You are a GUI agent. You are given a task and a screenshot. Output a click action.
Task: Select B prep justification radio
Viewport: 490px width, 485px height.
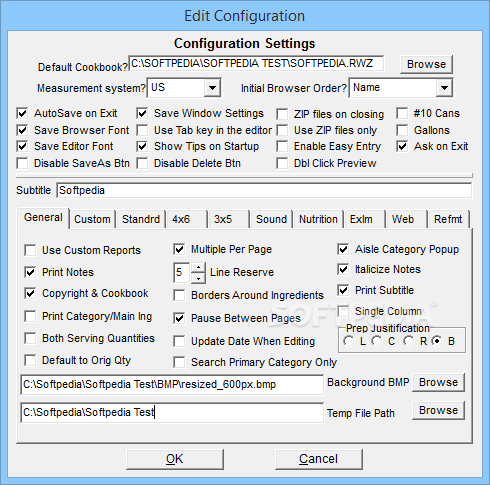point(437,341)
